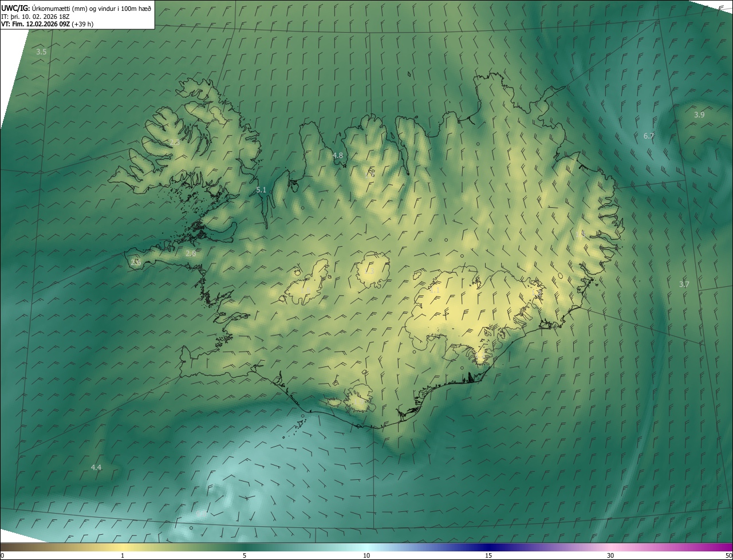Click the 4.4 value label in southwest ocean

point(96,468)
